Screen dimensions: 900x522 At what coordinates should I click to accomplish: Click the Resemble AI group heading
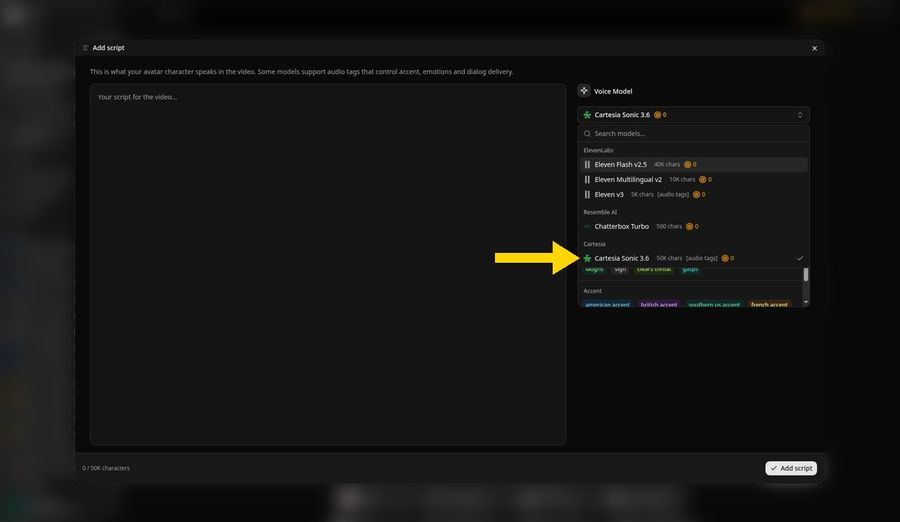point(600,212)
